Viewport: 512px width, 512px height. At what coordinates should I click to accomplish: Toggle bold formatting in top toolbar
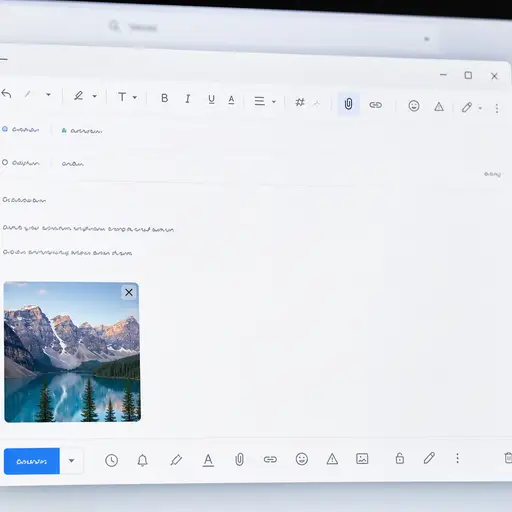click(x=164, y=98)
